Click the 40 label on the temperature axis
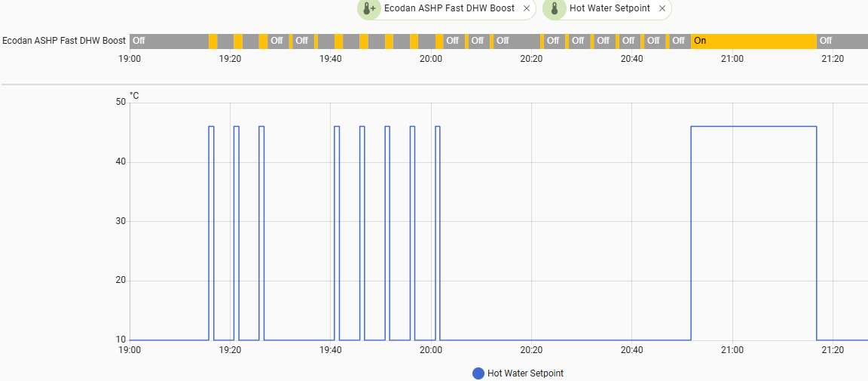The width and height of the screenshot is (868, 381). (x=120, y=162)
